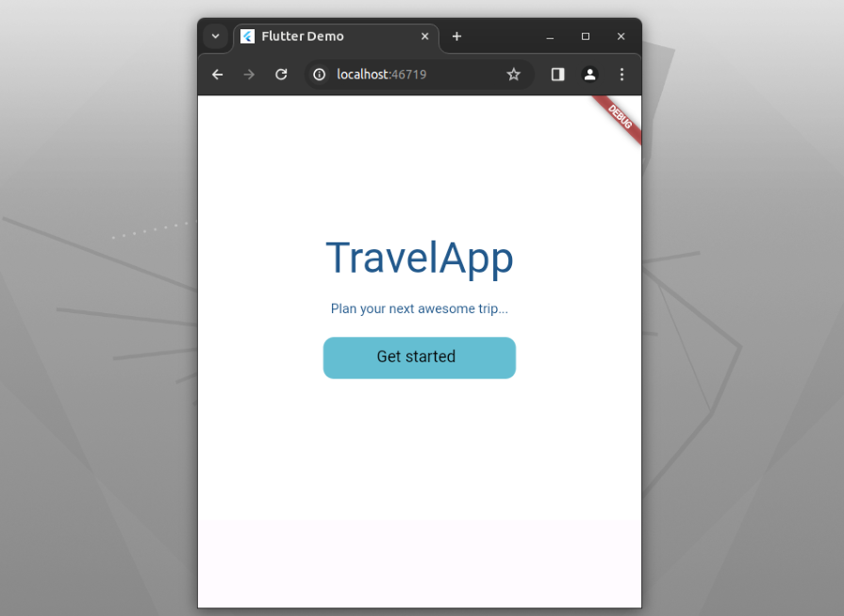
Task: Open the user profile icon
Action: (589, 75)
